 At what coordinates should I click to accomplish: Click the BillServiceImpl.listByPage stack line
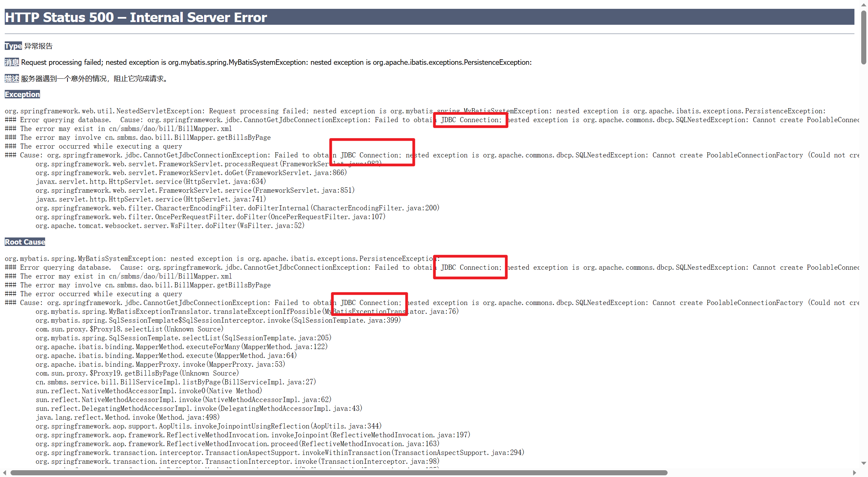176,382
